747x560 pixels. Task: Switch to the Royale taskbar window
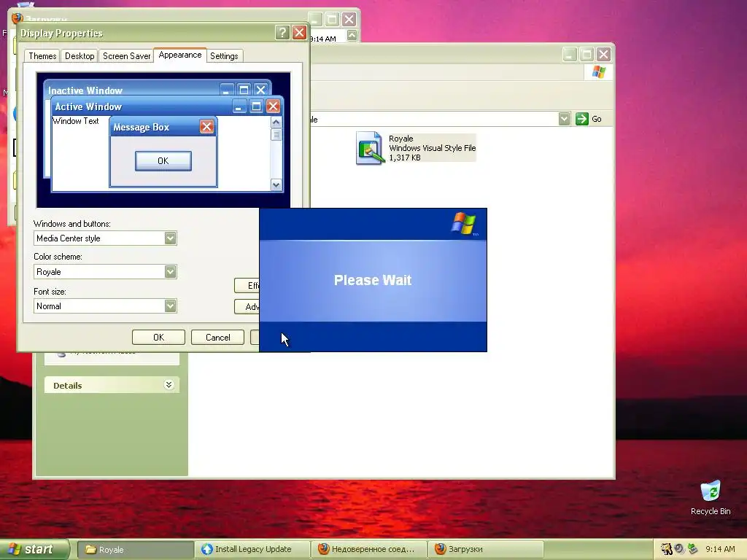click(x=136, y=550)
